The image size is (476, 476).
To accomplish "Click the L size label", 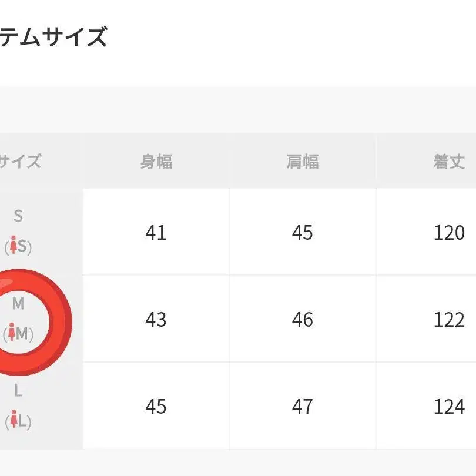I will [18, 391].
